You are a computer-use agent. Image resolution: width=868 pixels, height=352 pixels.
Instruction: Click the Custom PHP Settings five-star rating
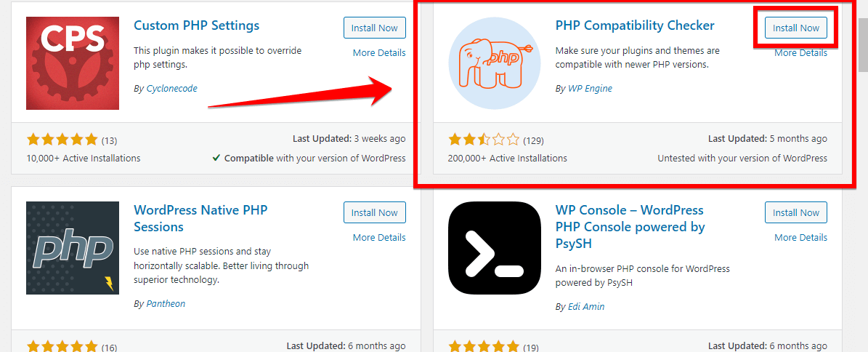pos(62,140)
